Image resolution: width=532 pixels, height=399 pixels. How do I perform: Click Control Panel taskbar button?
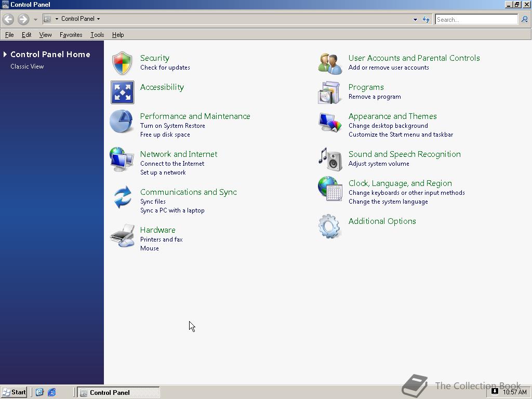pos(118,393)
